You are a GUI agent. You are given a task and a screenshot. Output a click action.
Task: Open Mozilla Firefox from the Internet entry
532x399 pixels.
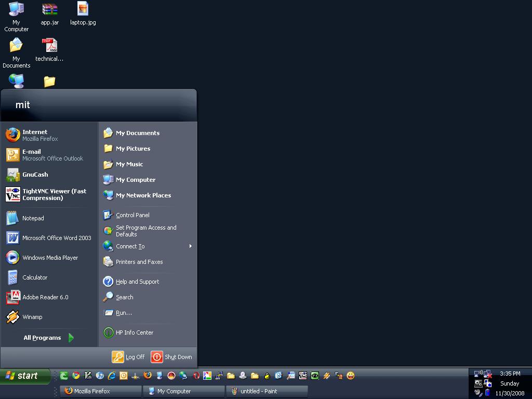click(49, 135)
